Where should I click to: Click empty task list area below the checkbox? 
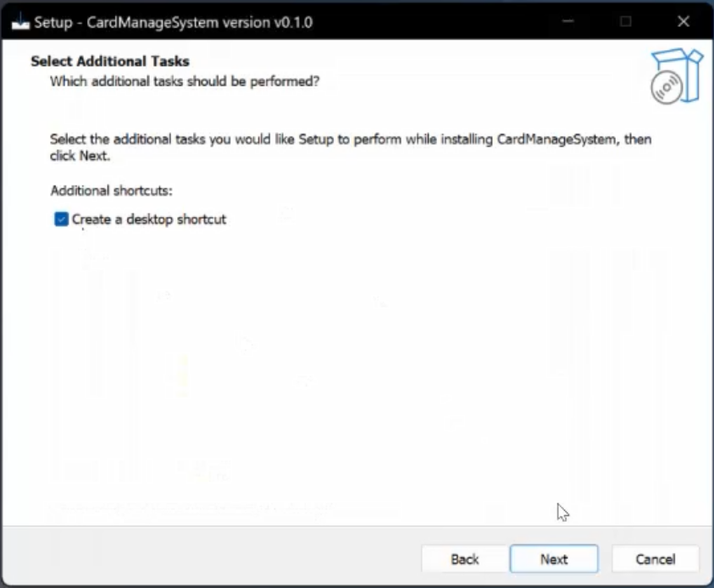point(339,356)
